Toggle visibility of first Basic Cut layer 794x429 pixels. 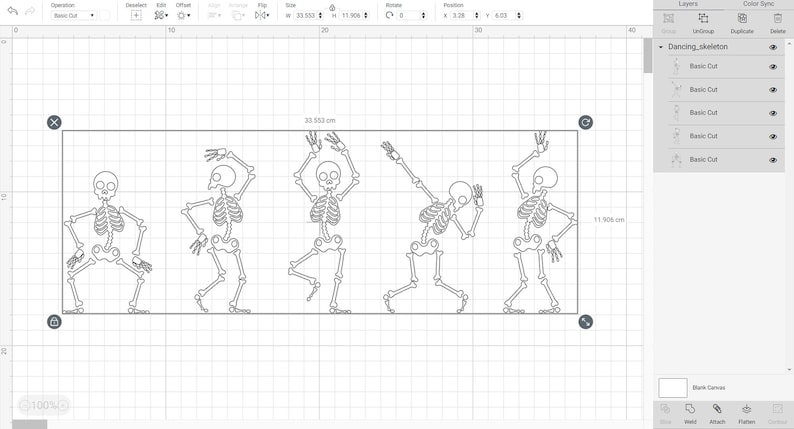pyautogui.click(x=773, y=66)
